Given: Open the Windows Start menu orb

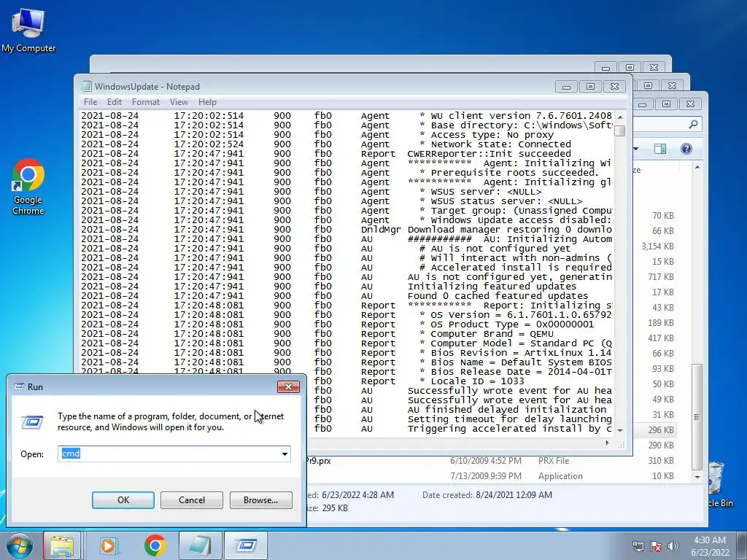Looking at the screenshot, I should (19, 545).
